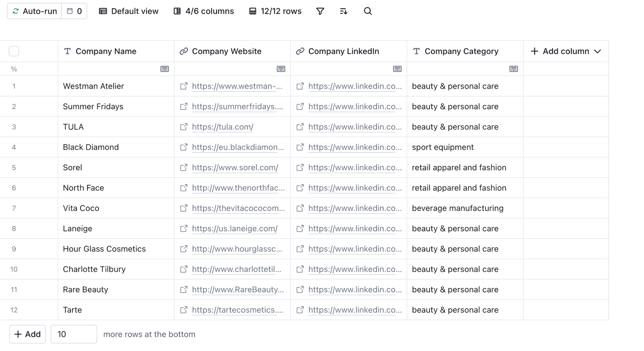This screenshot has width=644, height=351.
Task: Click LinkedIn external-link icon in North Face row
Action: click(300, 188)
